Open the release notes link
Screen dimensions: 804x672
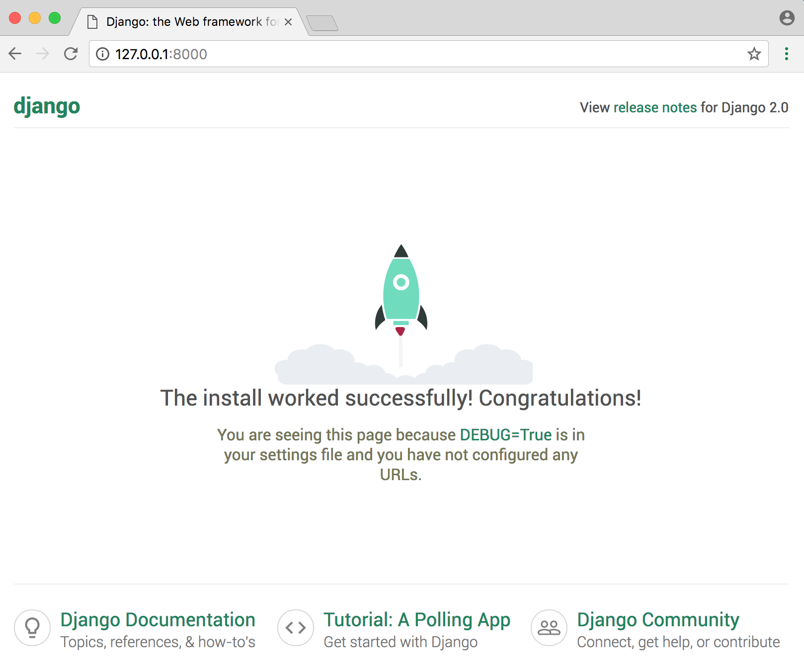click(655, 107)
